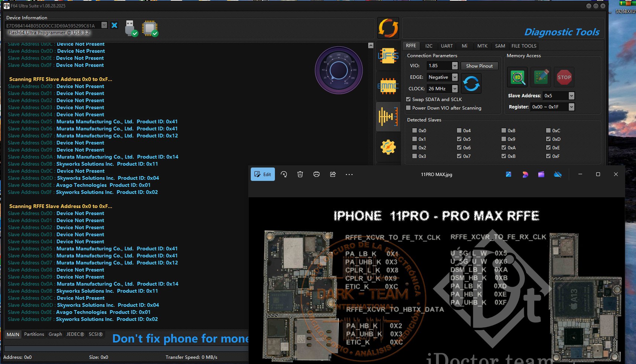This screenshot has width=636, height=364.
Task: Toggle Power Down VIO after Scanning
Action: pos(409,108)
